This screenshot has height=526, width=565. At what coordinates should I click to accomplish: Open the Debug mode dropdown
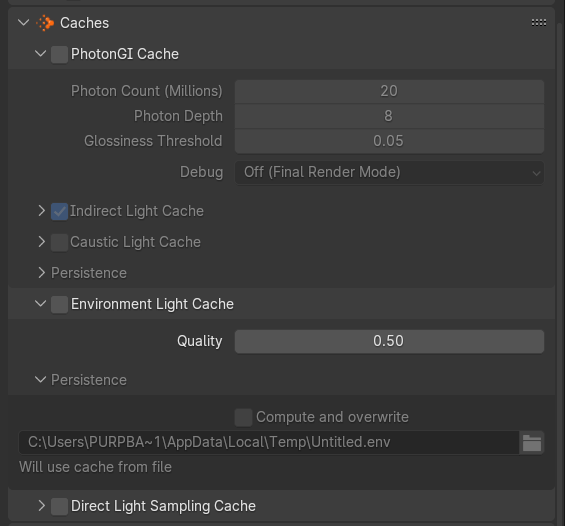[x=389, y=173]
